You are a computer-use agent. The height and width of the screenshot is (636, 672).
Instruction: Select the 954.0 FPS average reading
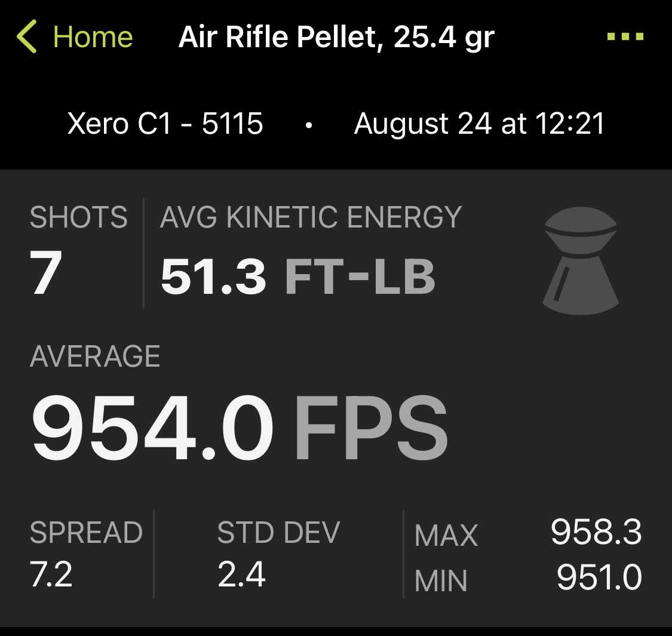[x=240, y=428]
